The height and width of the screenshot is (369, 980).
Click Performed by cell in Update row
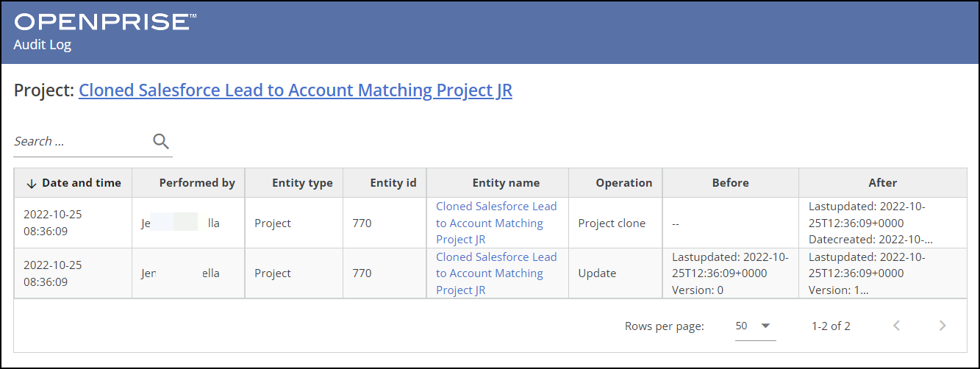pos(188,273)
